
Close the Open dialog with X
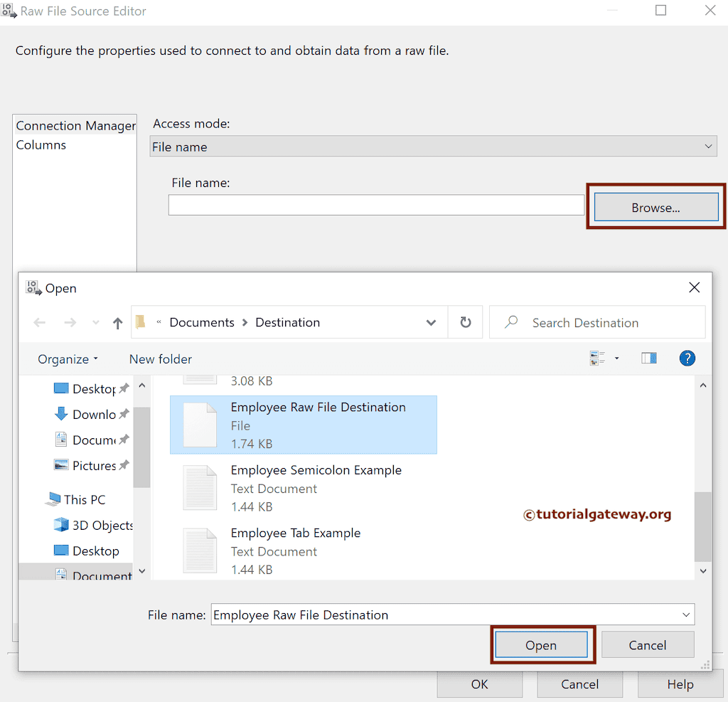(x=694, y=287)
